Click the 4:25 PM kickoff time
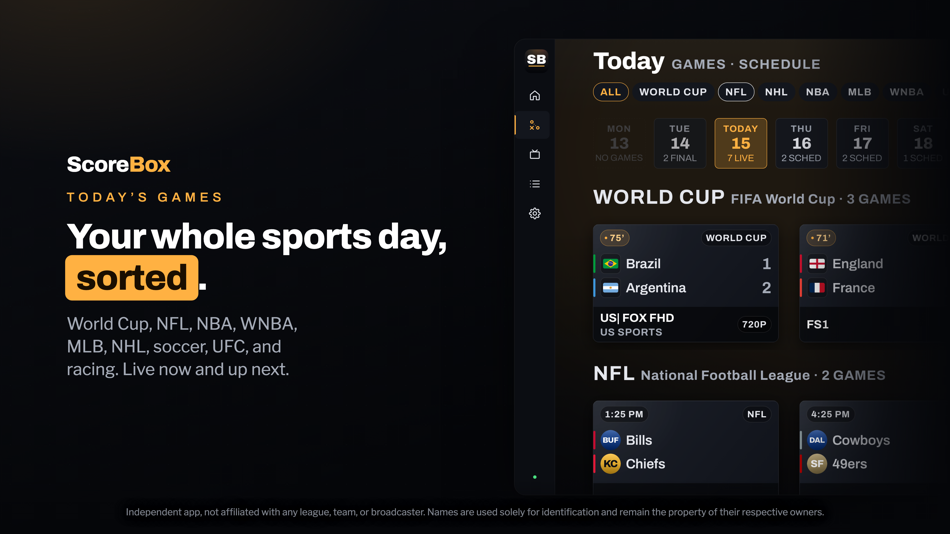 830,415
